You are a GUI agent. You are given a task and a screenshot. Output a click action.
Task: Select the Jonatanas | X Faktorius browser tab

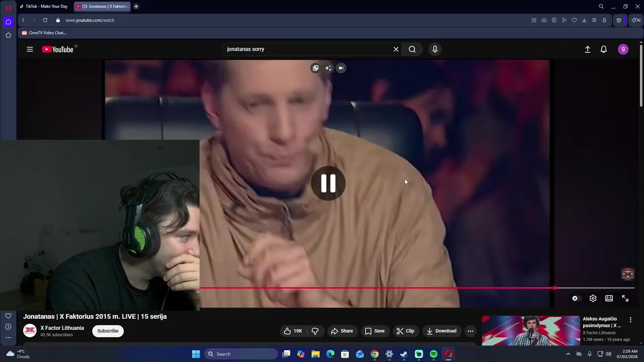pyautogui.click(x=102, y=7)
